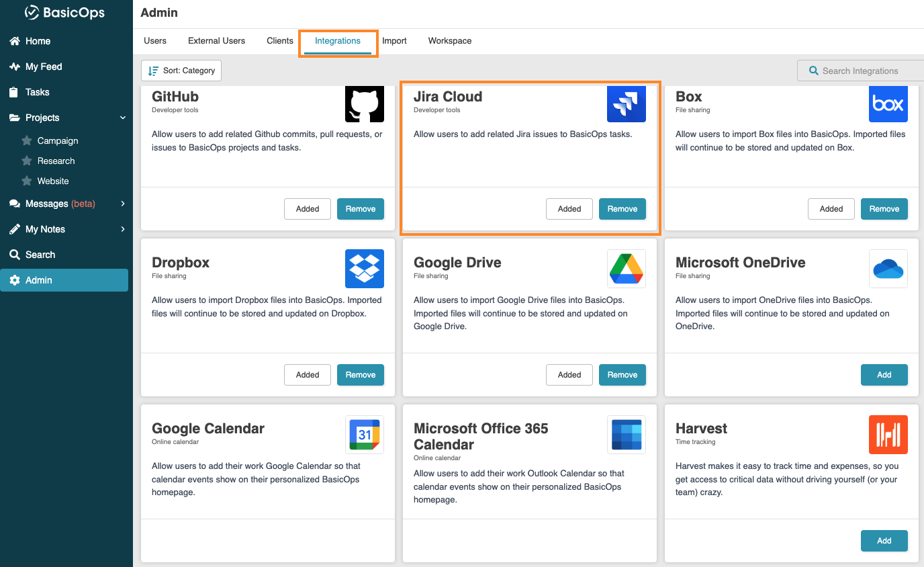This screenshot has height=567, width=924.
Task: Click the sort icon in Sort: Category
Action: [x=153, y=71]
